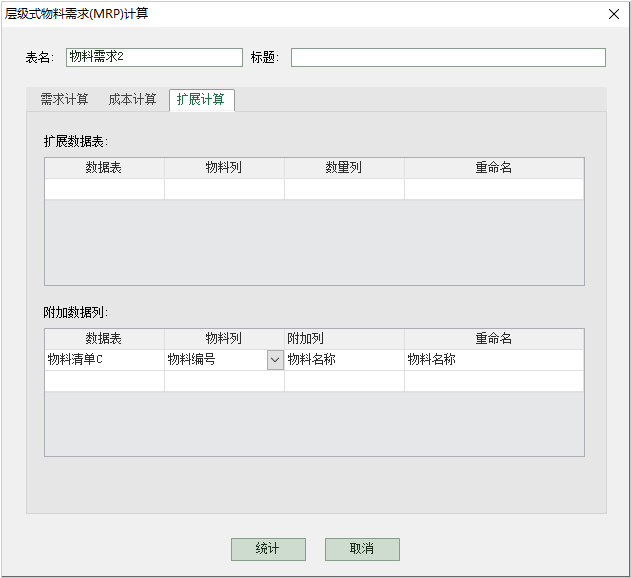The width and height of the screenshot is (631, 578).
Task: Click the 物料名称 cell under 附加列
Action: coord(344,360)
